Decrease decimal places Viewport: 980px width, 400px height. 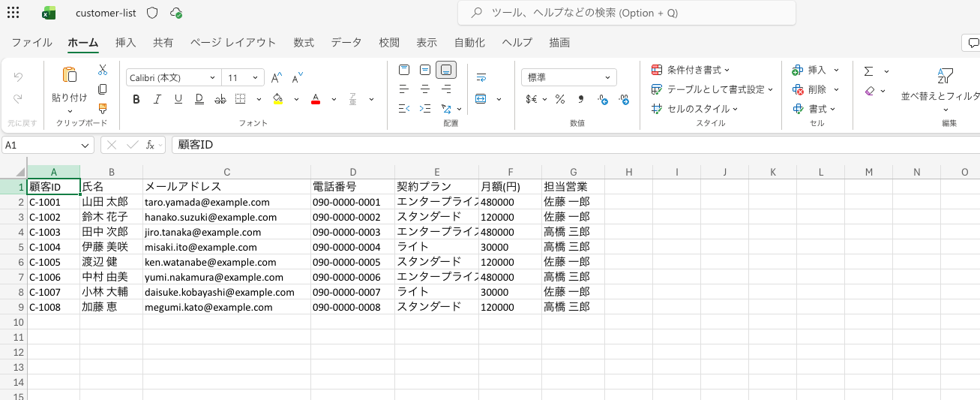[x=623, y=99]
